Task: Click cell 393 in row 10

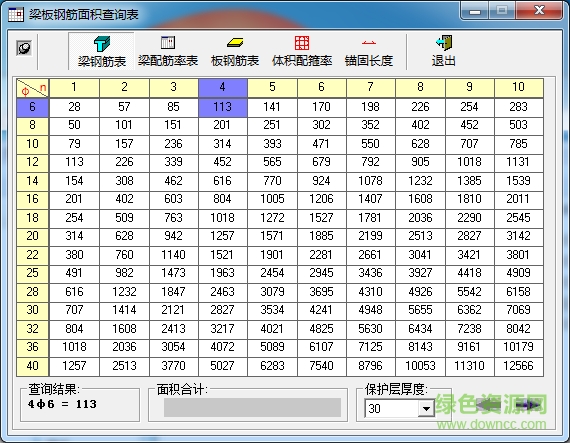Action: (x=272, y=144)
